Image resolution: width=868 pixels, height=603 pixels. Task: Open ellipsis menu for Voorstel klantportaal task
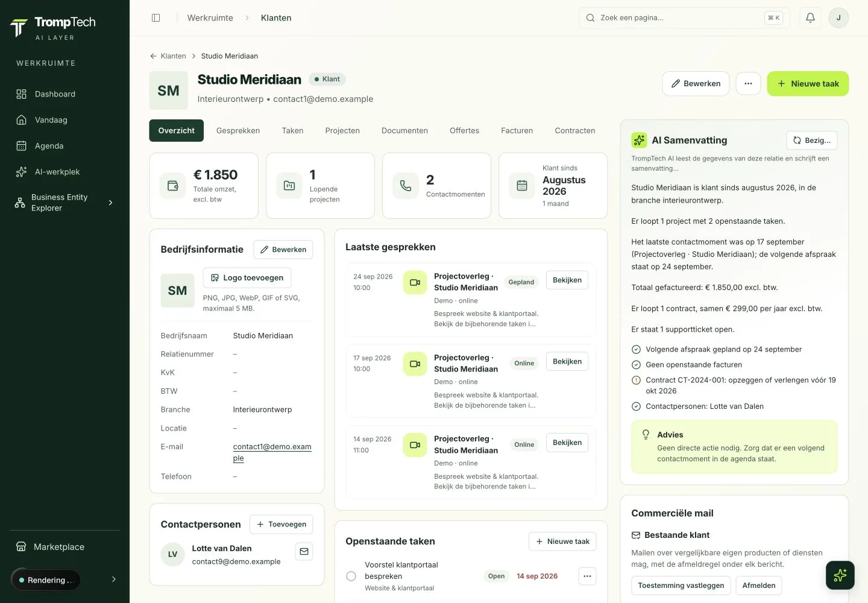point(587,576)
